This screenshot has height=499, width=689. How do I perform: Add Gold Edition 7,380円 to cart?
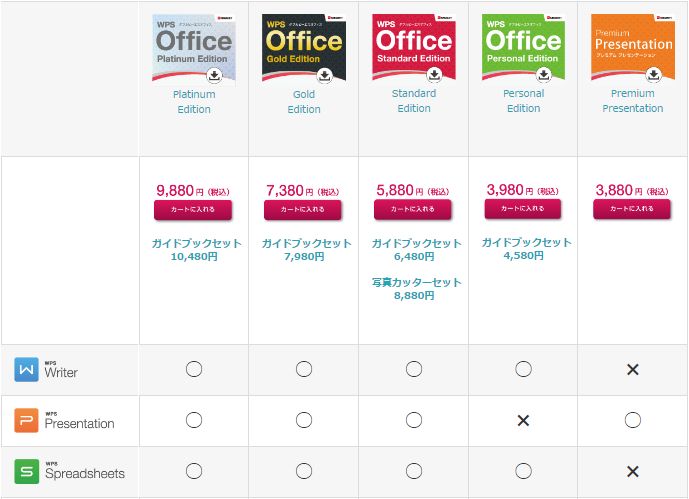click(x=303, y=210)
